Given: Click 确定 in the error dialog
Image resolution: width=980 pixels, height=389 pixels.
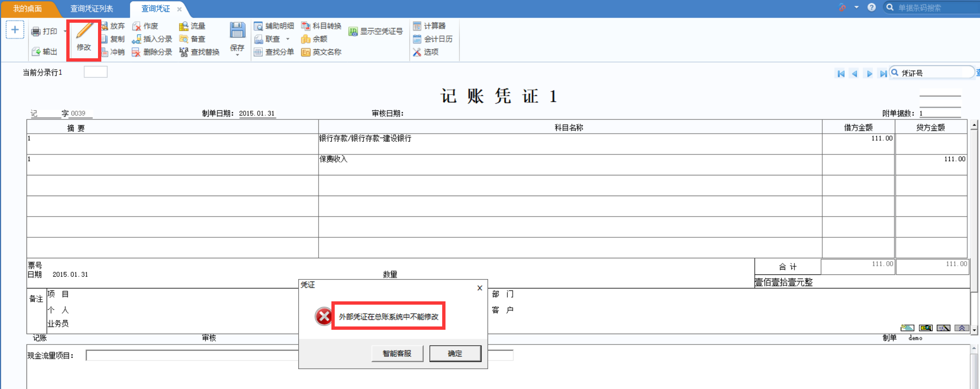Looking at the screenshot, I should (455, 353).
